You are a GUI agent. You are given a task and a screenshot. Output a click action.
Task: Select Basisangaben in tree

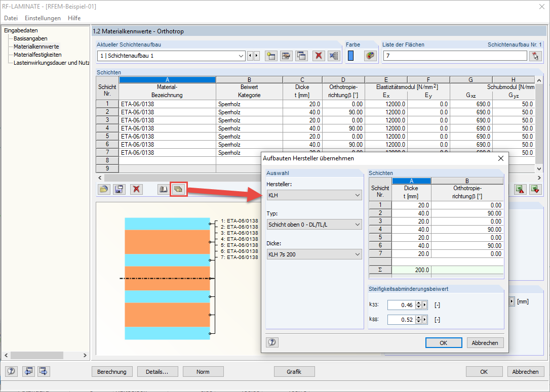[x=30, y=38]
